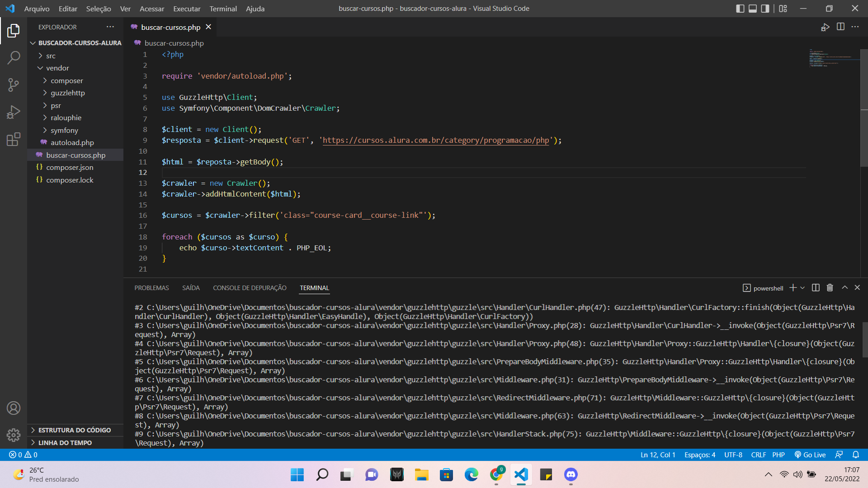Viewport: 868px width, 488px height.
Task: Open the Accounts menu icon
Action: click(14, 408)
